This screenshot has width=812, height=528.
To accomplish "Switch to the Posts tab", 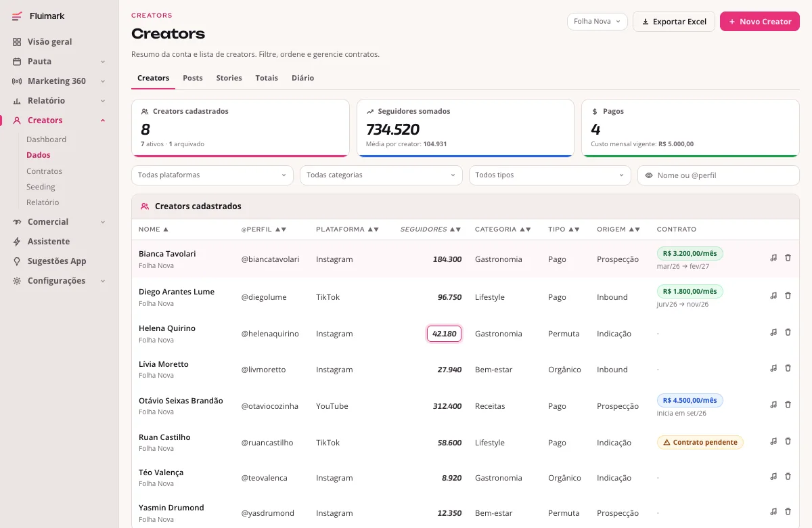I will pos(193,79).
